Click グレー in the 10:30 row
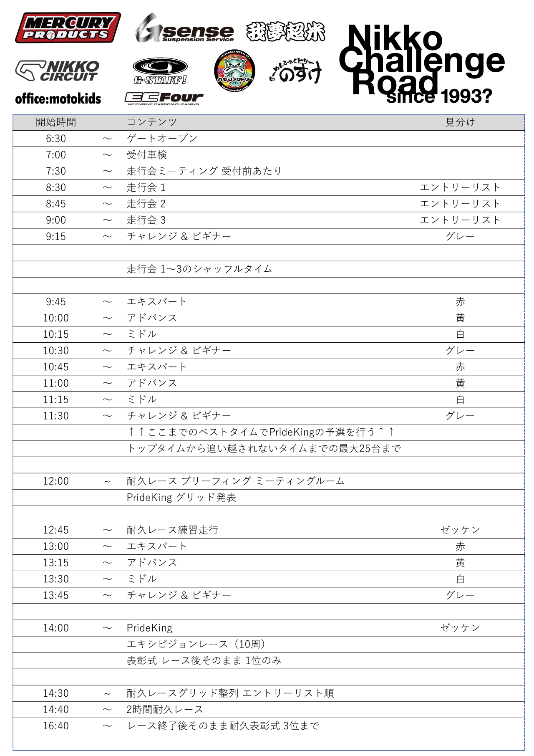This screenshot has height=756, width=534. pyautogui.click(x=460, y=351)
